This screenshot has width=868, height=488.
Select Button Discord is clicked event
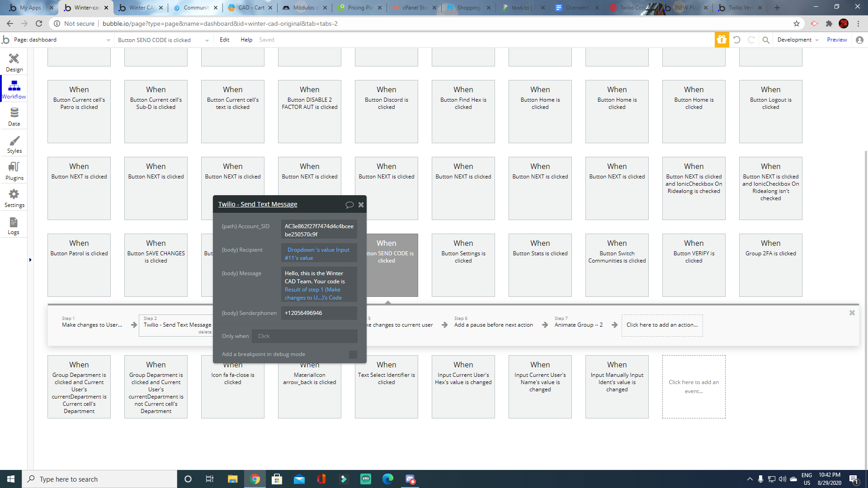point(387,112)
